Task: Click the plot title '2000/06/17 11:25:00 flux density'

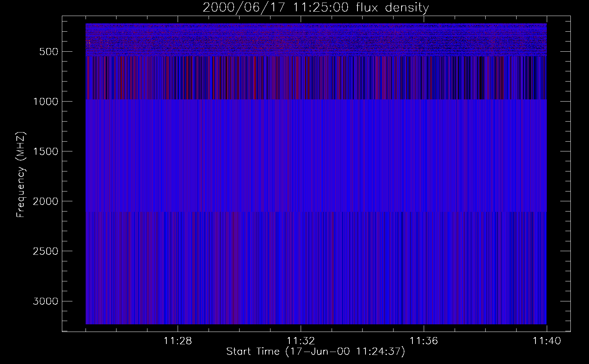Action: coord(316,8)
